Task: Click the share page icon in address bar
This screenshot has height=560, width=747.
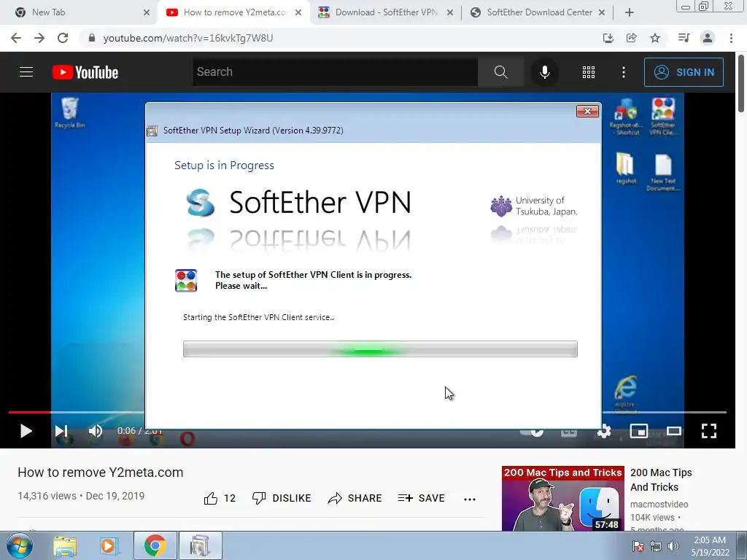Action: [x=631, y=38]
